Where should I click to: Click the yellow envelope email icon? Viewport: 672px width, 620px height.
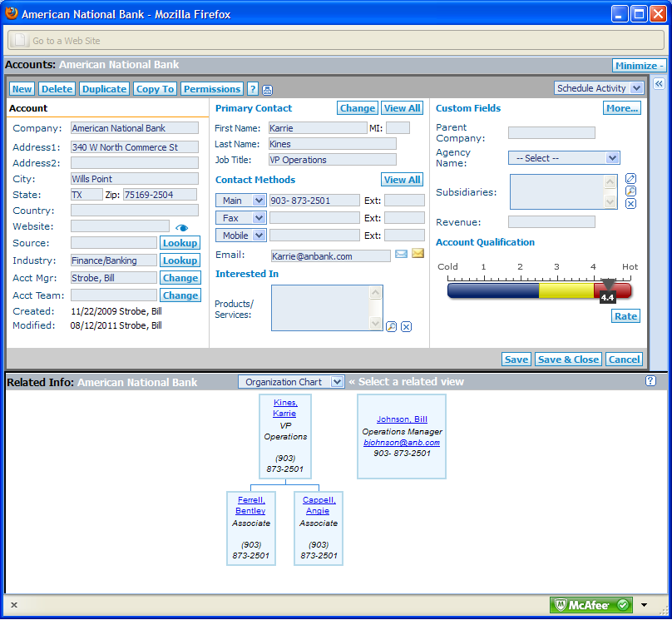(418, 253)
